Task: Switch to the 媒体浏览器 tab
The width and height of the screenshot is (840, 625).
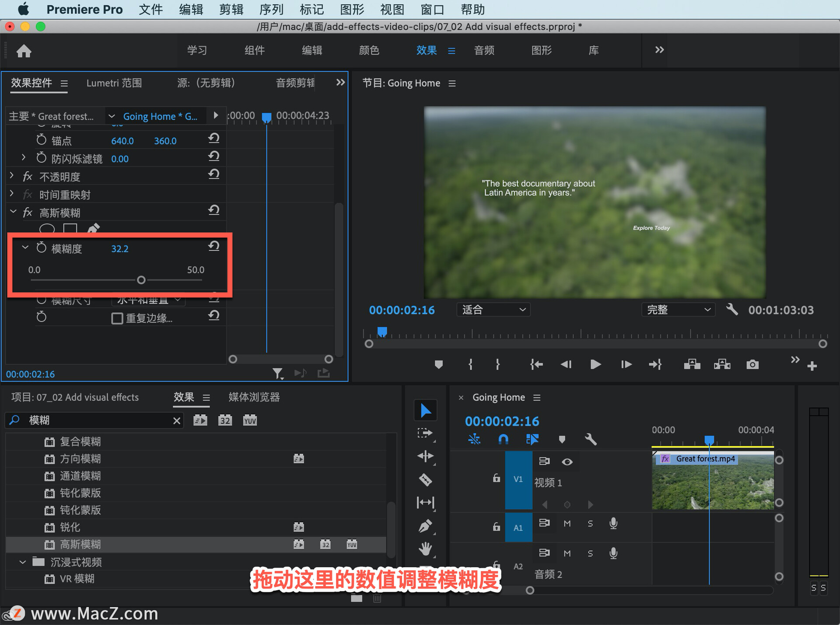Action: (x=254, y=397)
